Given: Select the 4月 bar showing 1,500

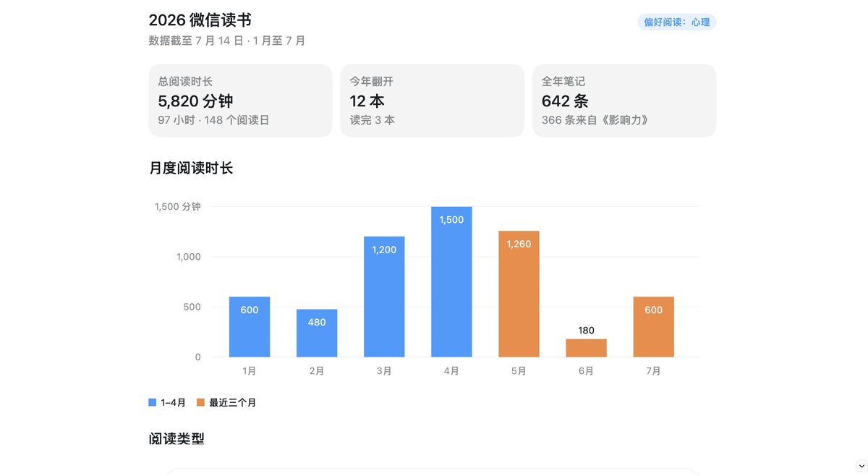Looking at the screenshot, I should click(451, 282).
